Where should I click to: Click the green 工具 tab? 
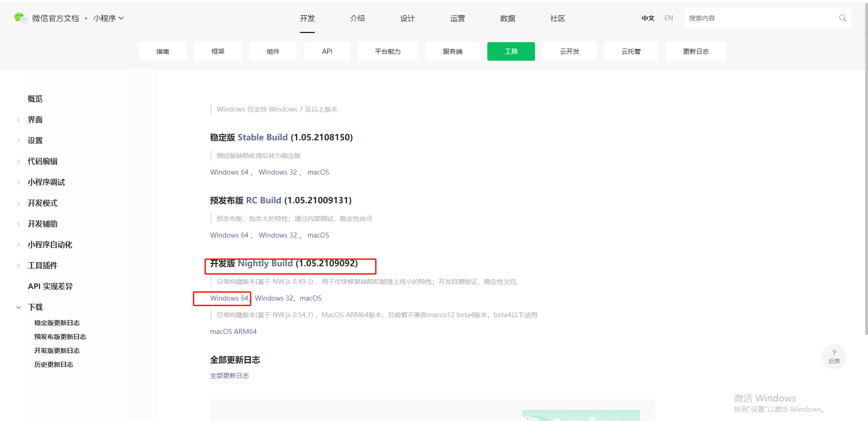click(x=511, y=51)
